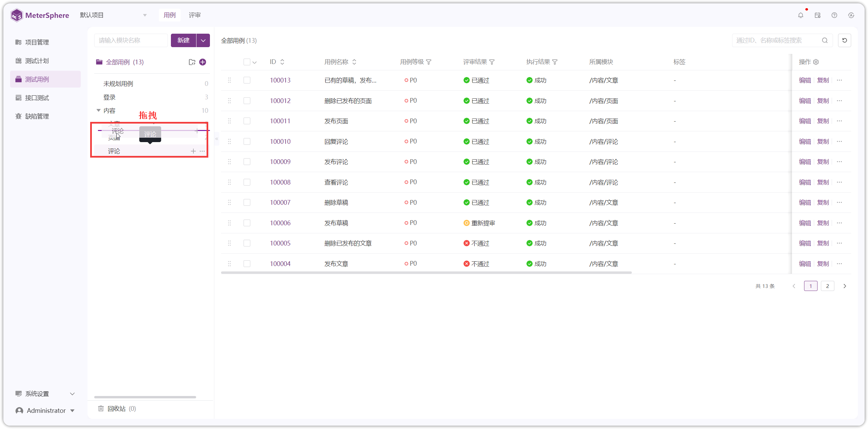Screen dimensions: 868x429
Task: Open the task center icon in header
Action: pyautogui.click(x=818, y=15)
